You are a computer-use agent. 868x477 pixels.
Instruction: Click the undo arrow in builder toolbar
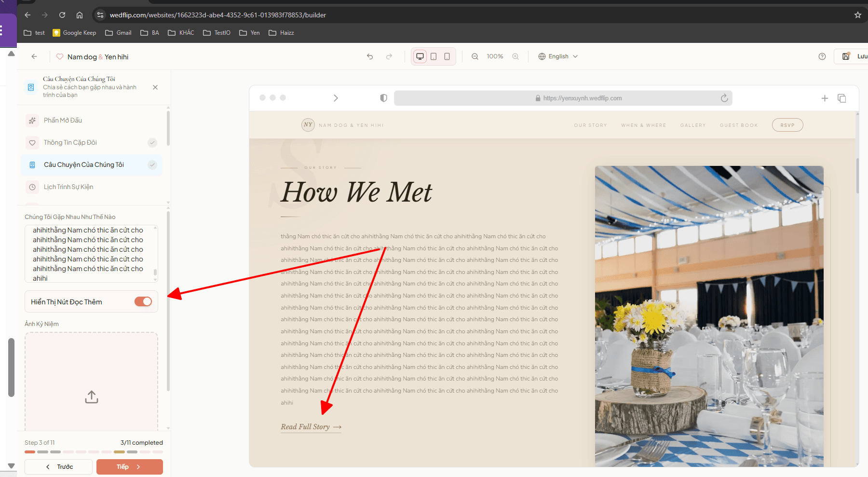(x=370, y=56)
